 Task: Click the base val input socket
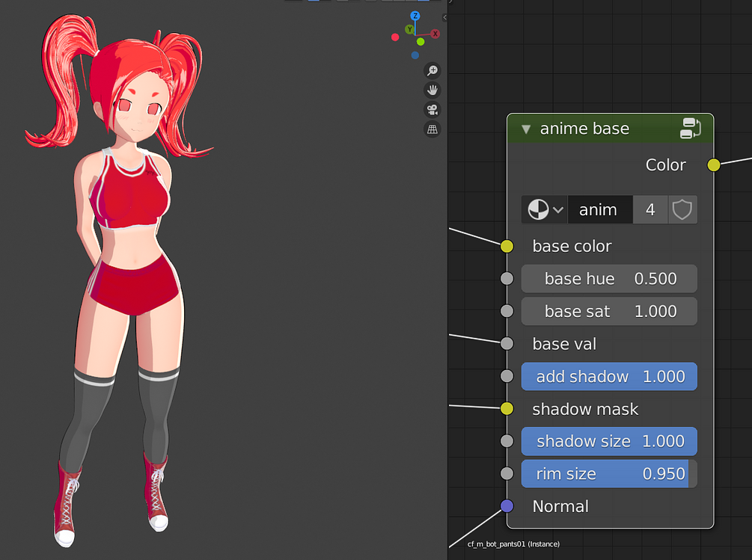point(507,343)
